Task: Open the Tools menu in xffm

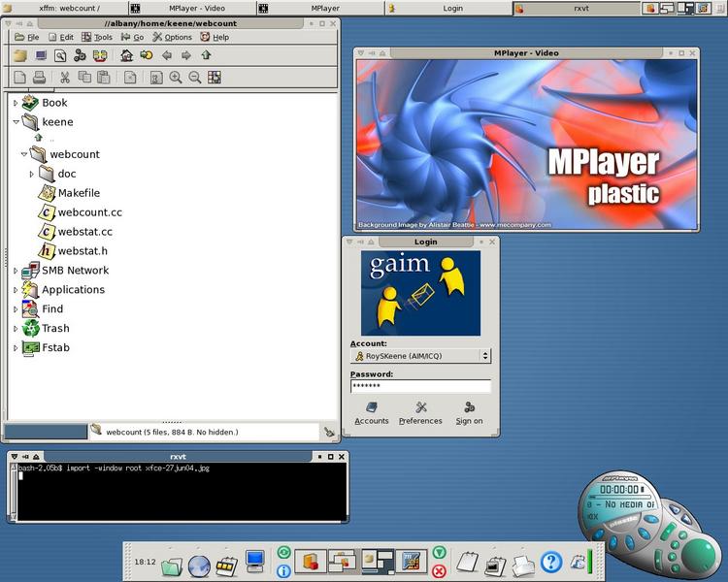Action: (97, 37)
